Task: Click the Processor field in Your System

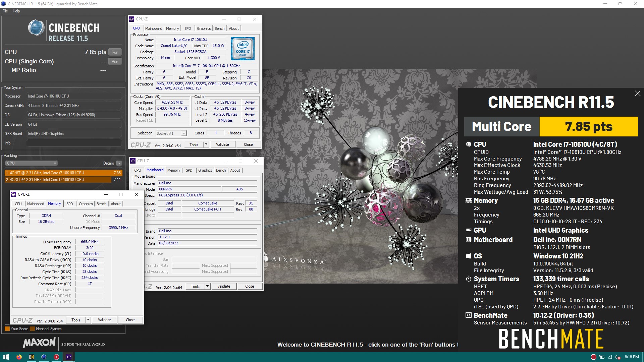Action: click(x=74, y=96)
